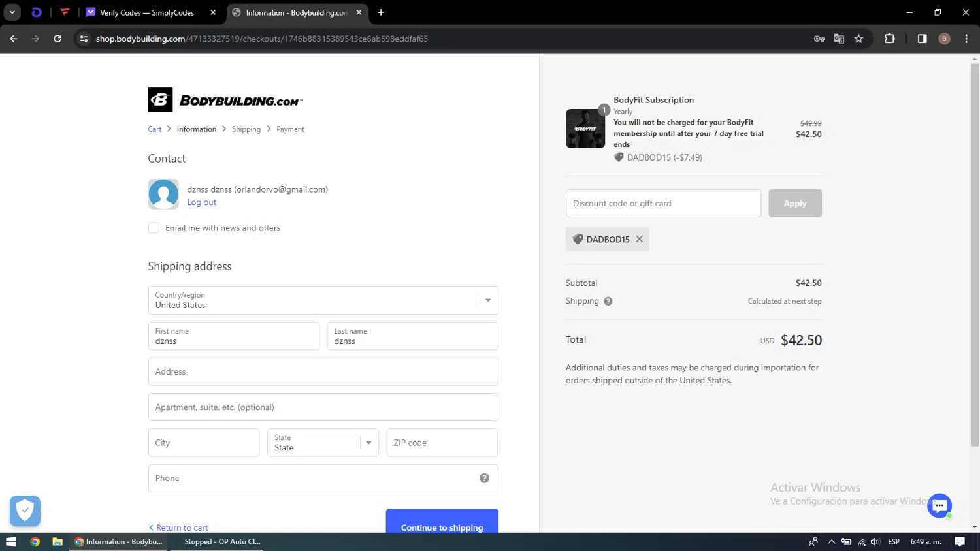Open the Windows Start menu

[10, 542]
